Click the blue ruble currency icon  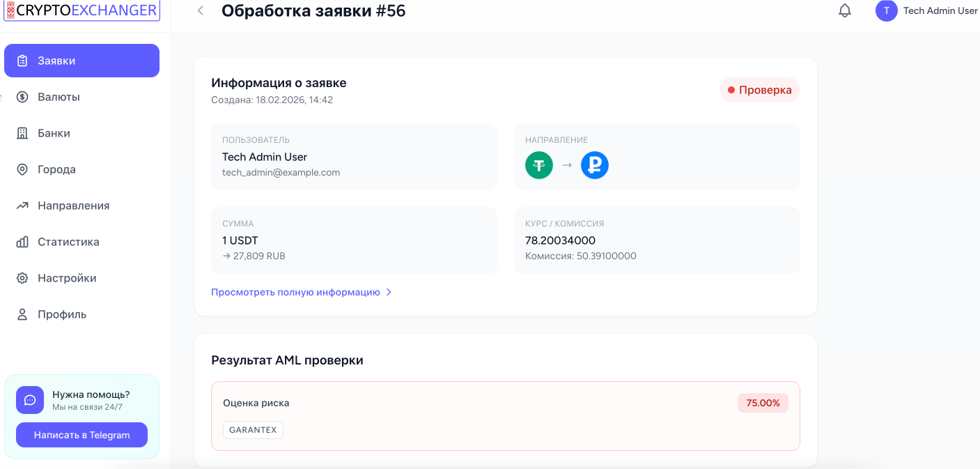point(594,166)
